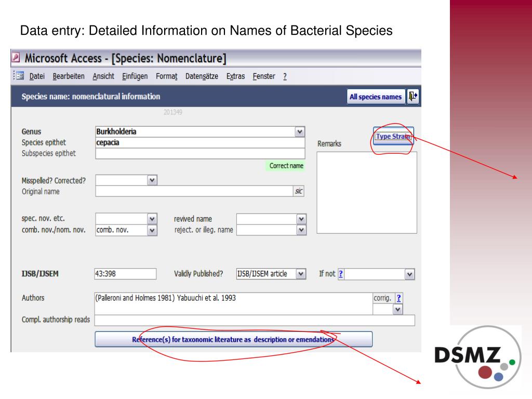
Task: Click the Species name: nomenclatural information header
Action: [x=90, y=96]
